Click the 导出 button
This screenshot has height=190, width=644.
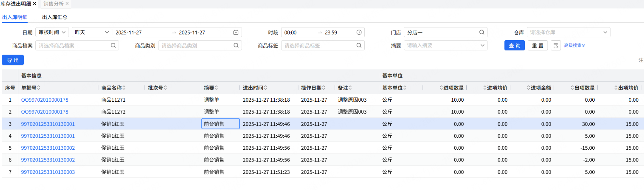[x=13, y=60]
